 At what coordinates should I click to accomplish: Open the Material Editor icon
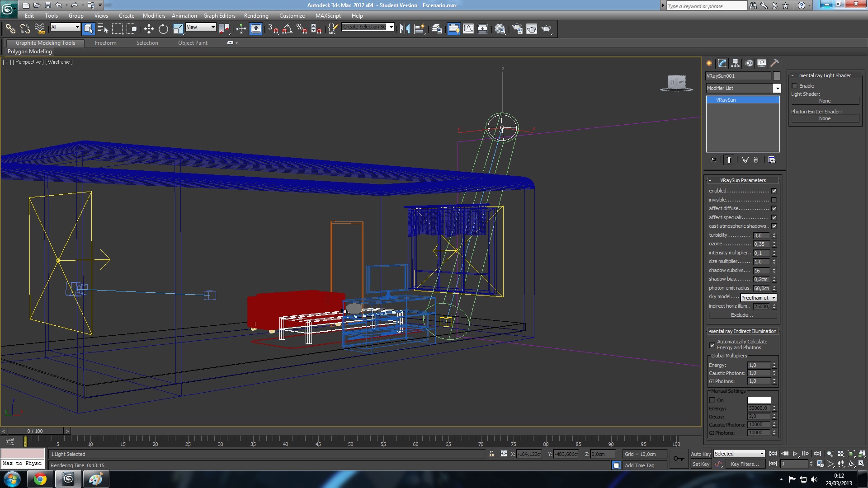coord(500,29)
